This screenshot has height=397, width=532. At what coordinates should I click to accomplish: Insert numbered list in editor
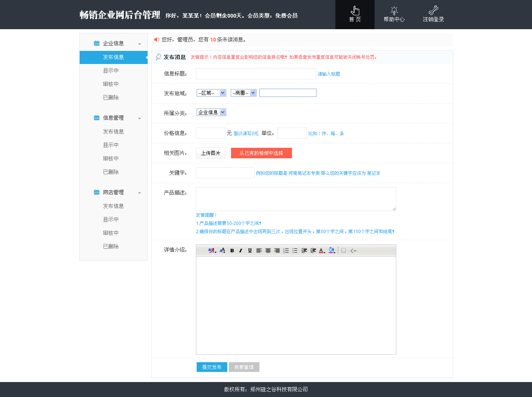[x=286, y=251]
